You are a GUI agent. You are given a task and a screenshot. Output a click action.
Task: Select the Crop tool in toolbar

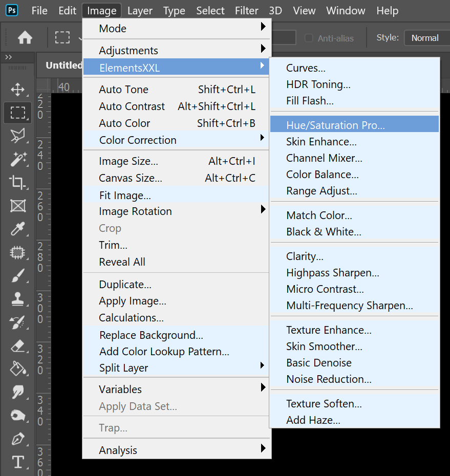(18, 182)
